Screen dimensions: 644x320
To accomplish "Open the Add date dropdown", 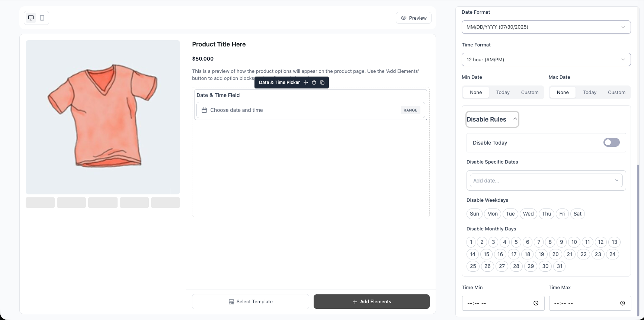I will click(546, 181).
